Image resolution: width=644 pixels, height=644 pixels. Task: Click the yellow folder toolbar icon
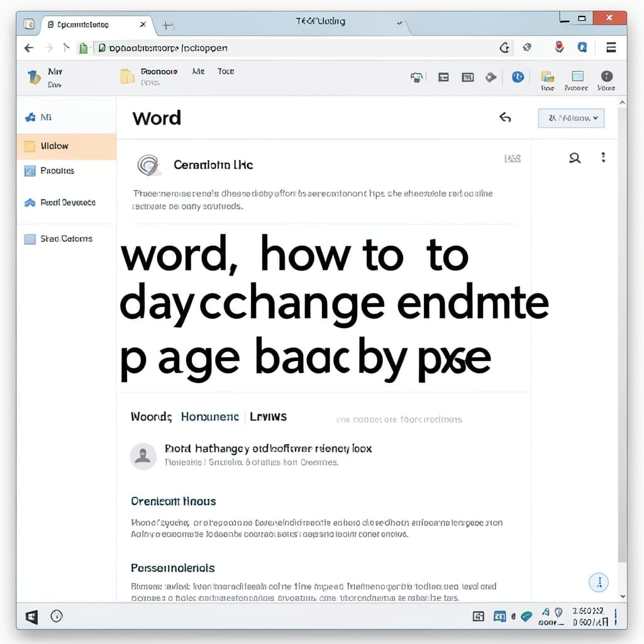tap(127, 76)
